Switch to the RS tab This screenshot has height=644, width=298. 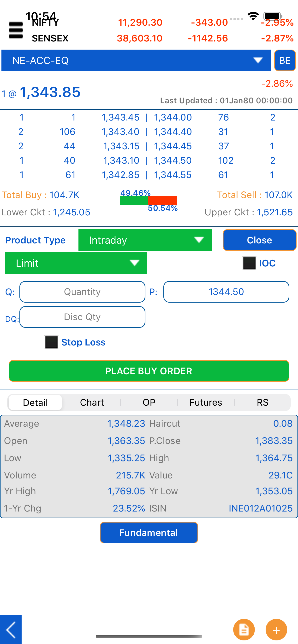pyautogui.click(x=262, y=402)
